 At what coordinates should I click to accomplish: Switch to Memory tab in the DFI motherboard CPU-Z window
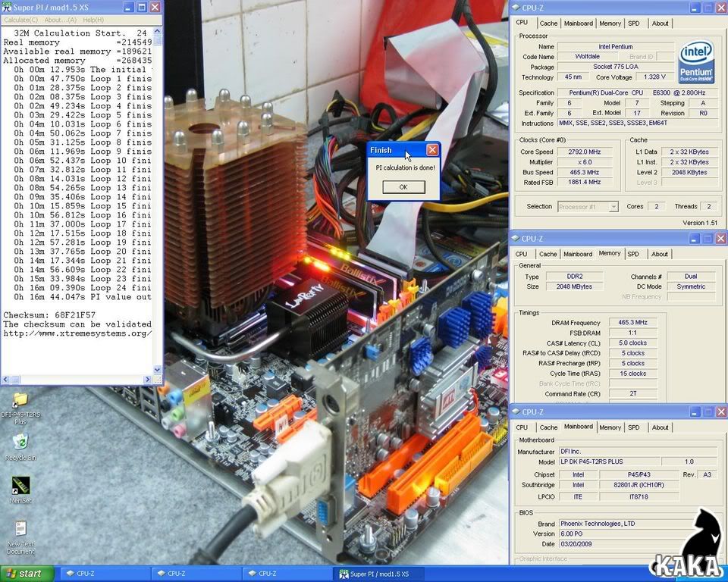click(610, 427)
